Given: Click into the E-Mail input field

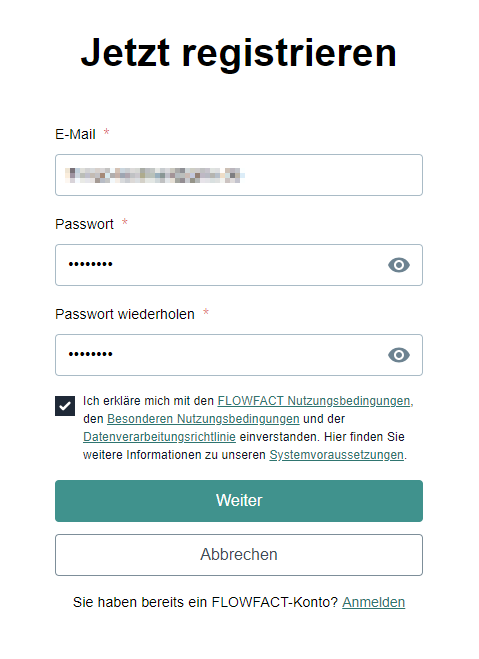Looking at the screenshot, I should tap(239, 175).
